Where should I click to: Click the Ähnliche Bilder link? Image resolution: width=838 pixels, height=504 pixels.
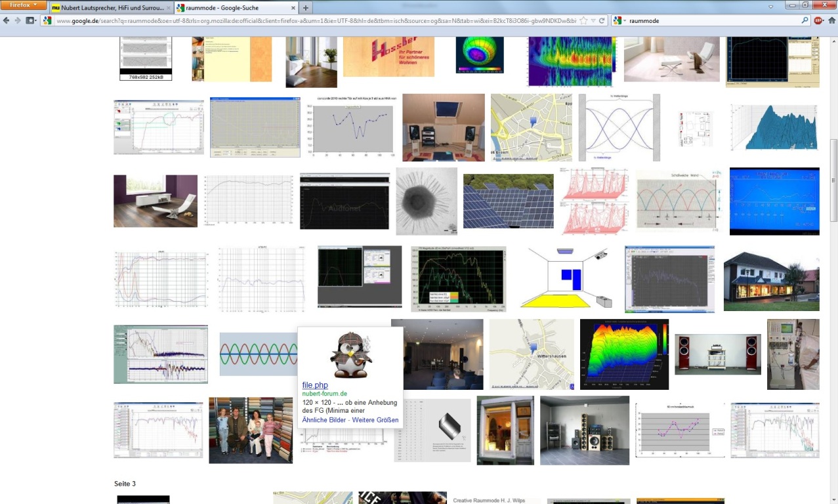tap(324, 420)
